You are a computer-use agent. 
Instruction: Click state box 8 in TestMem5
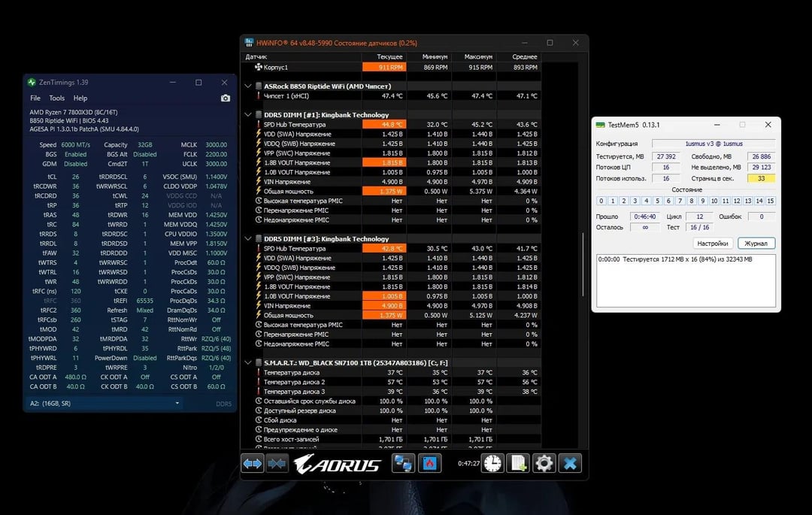[692, 201]
